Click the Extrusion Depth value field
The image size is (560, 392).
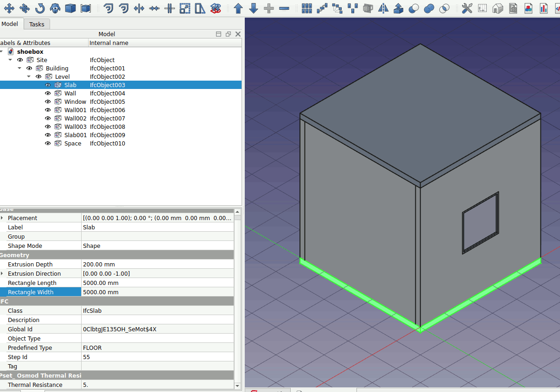coord(158,265)
